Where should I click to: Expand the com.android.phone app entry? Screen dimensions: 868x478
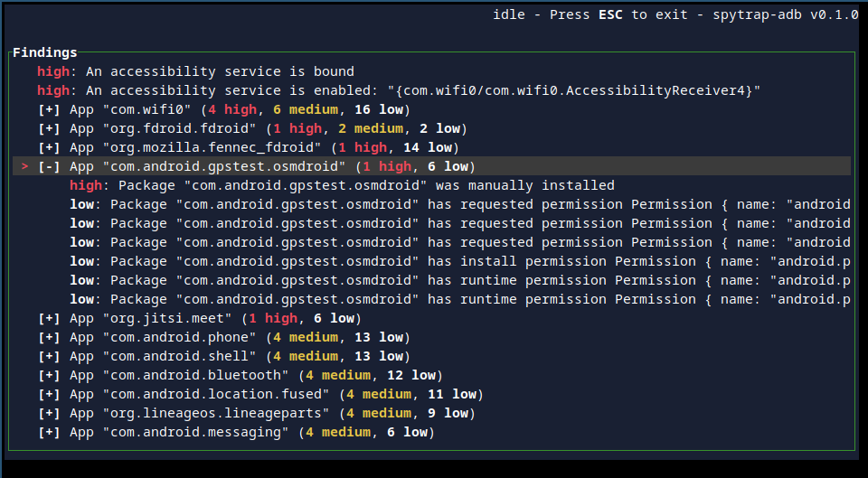coord(49,337)
